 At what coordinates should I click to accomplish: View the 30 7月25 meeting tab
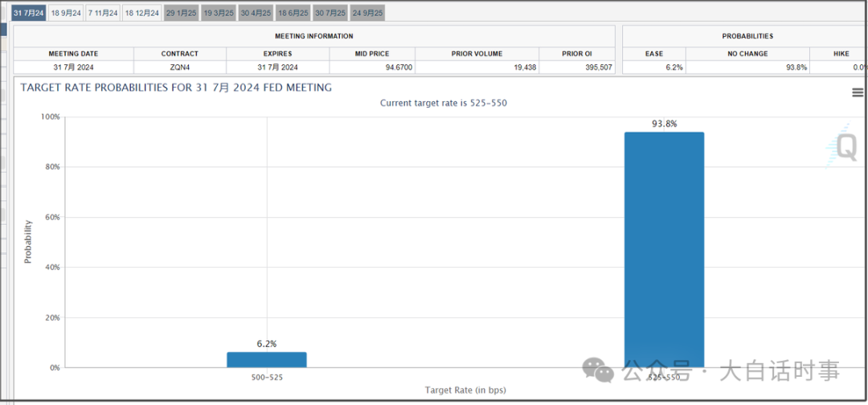click(x=330, y=13)
